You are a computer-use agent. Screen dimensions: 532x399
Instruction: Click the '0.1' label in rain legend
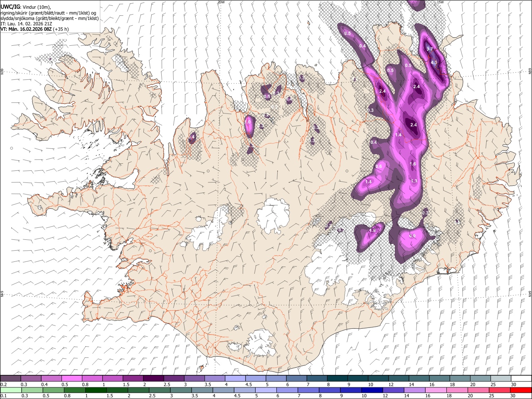pos(4,396)
